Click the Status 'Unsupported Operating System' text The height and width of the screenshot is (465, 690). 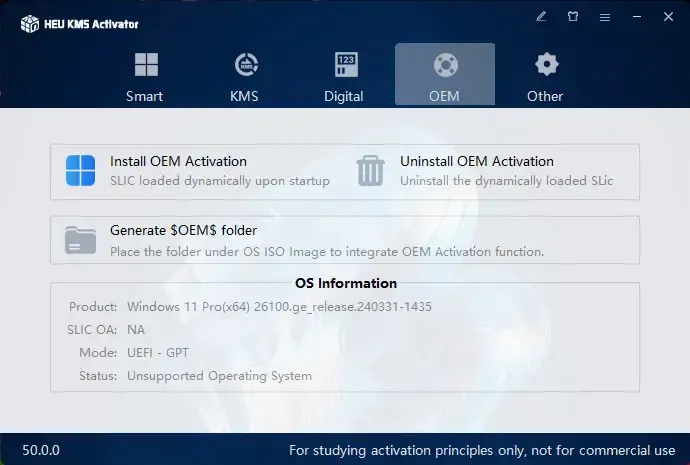click(x=220, y=376)
